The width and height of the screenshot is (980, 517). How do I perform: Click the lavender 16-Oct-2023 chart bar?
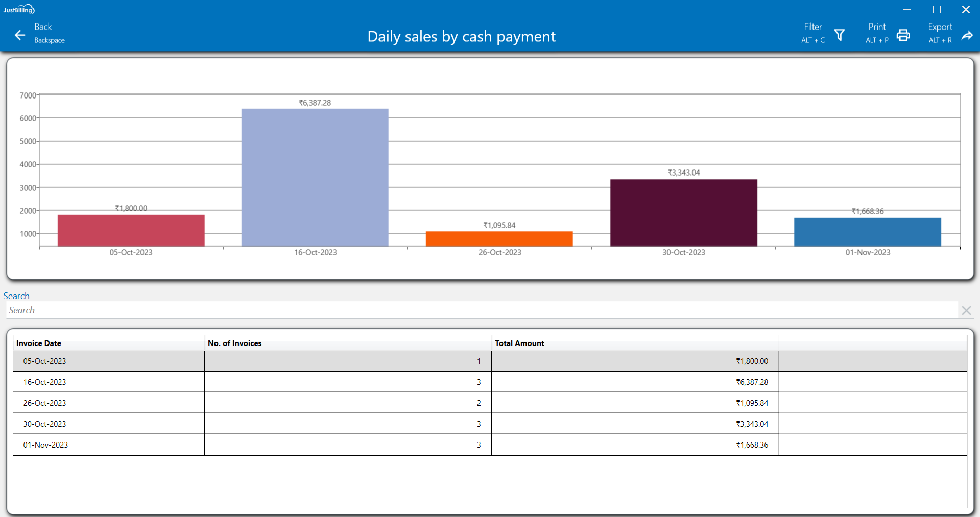point(315,178)
